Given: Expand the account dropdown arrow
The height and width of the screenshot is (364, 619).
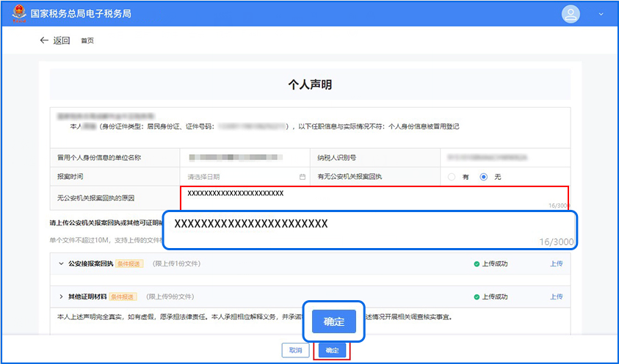Looking at the screenshot, I should tap(601, 14).
